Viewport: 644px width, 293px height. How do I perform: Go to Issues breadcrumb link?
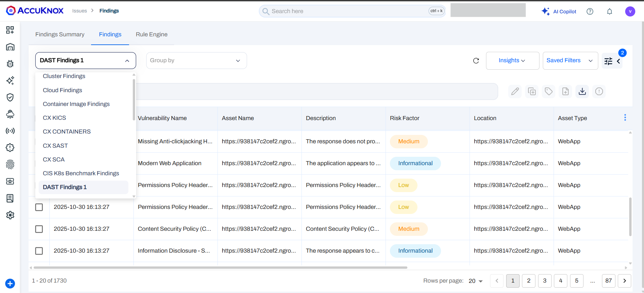pos(79,11)
